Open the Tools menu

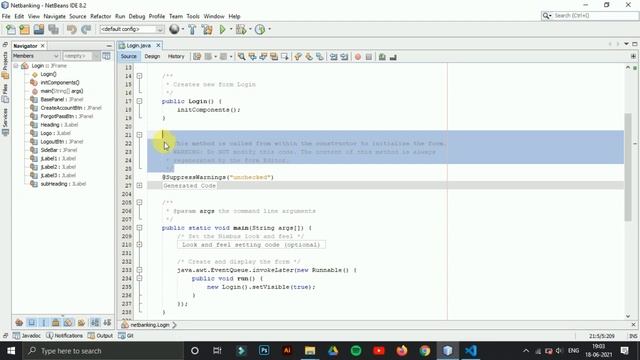(x=193, y=16)
